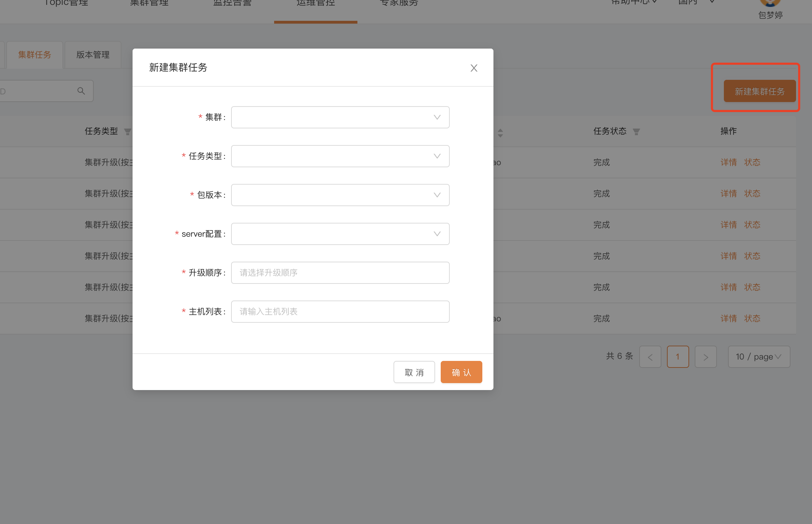Select the 集群任务 tab

tap(35, 55)
